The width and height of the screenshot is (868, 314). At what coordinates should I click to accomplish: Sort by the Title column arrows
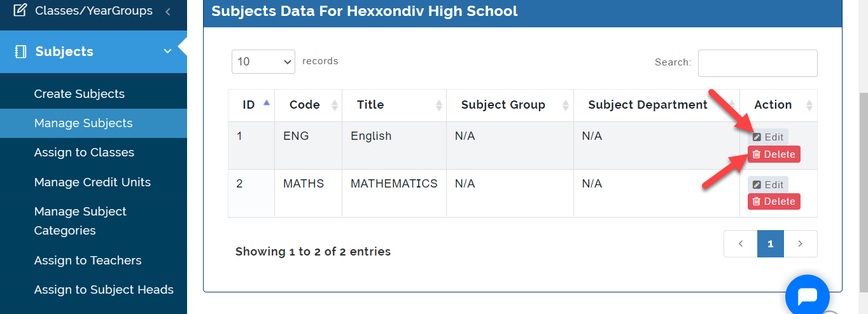[x=438, y=105]
